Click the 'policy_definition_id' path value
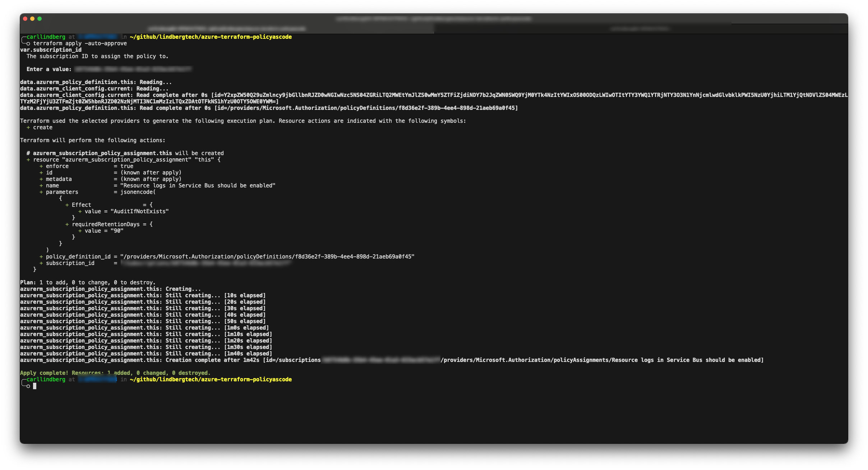This screenshot has height=470, width=868. 267,257
